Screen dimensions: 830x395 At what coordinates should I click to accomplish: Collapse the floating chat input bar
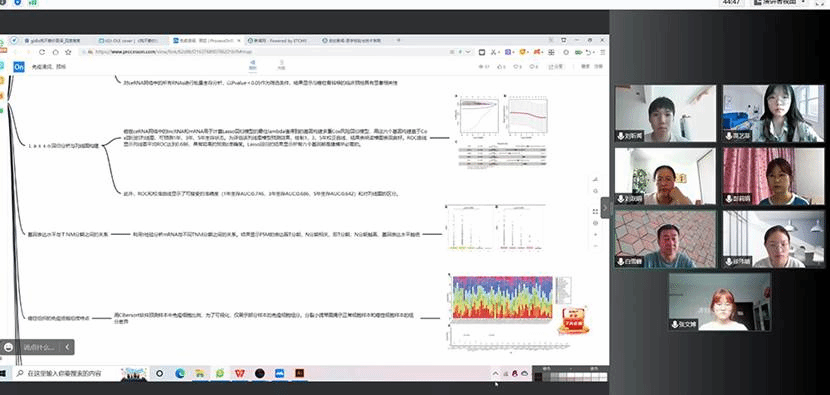67,347
